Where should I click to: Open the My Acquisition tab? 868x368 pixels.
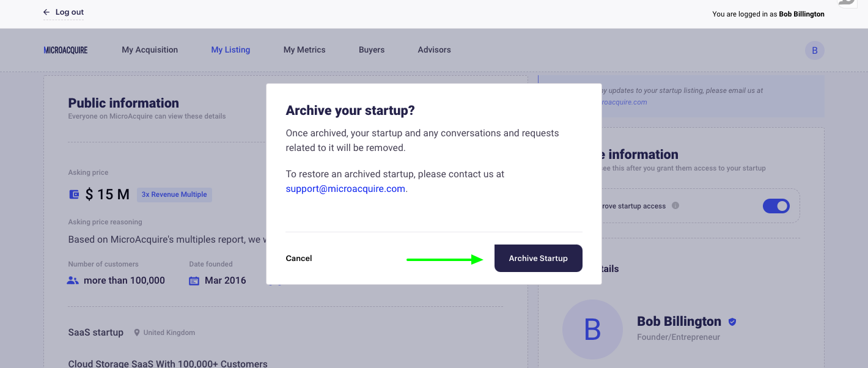pos(150,50)
